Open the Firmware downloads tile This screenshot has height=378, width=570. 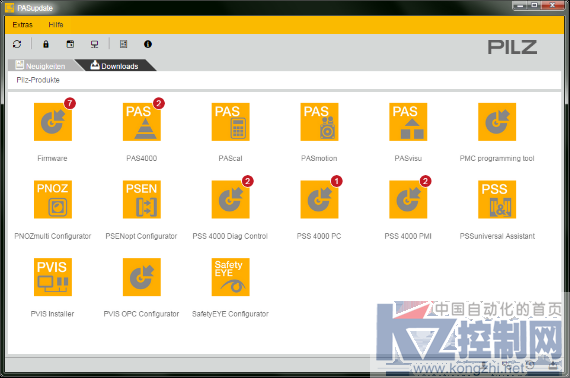point(53,122)
